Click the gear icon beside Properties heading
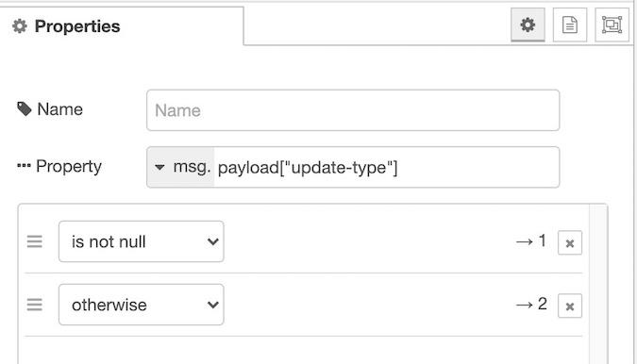This screenshot has height=364, width=637. (20, 26)
